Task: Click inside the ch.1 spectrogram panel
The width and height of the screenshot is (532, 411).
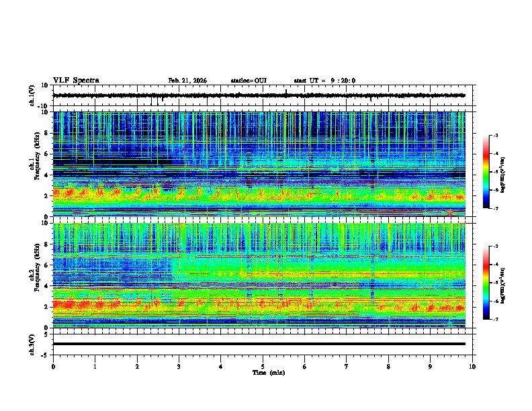Action: coord(259,164)
